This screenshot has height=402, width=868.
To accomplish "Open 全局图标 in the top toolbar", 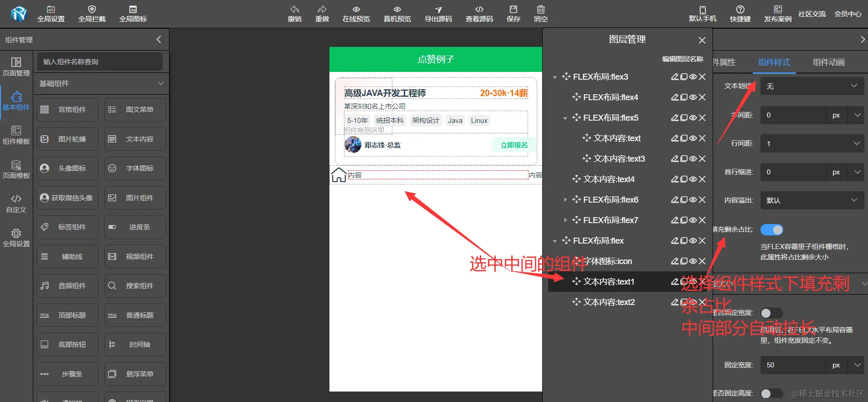I will [133, 14].
